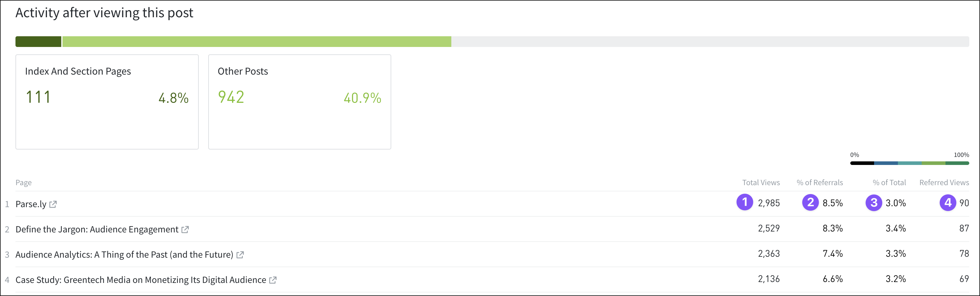
Task: Open the external link icon beside Parse.ly
Action: (x=53, y=204)
